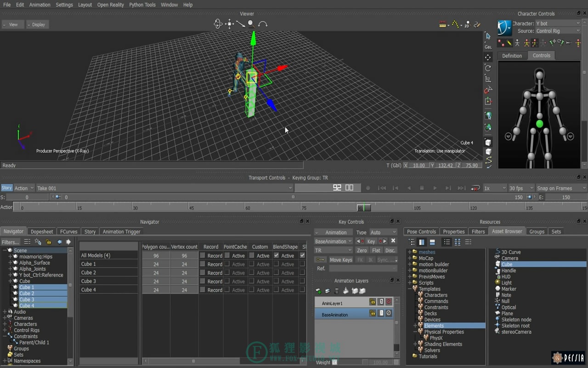Open the Source dropdown showing Control Rig
This screenshot has height=368, width=588.
[558, 31]
